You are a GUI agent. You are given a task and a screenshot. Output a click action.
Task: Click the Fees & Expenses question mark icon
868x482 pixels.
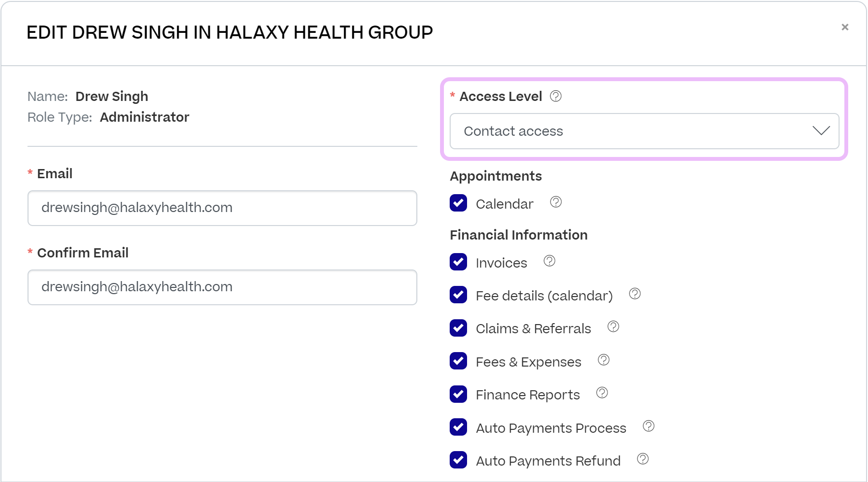[x=603, y=359]
